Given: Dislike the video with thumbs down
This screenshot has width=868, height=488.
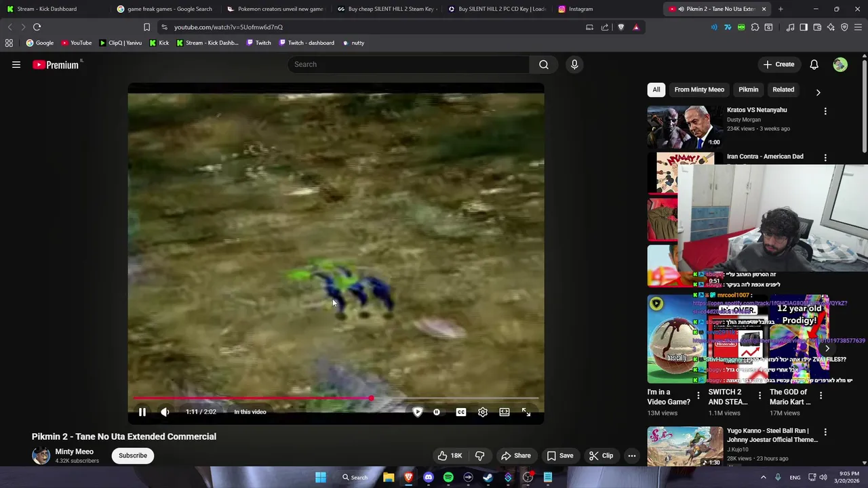Looking at the screenshot, I should [480, 455].
